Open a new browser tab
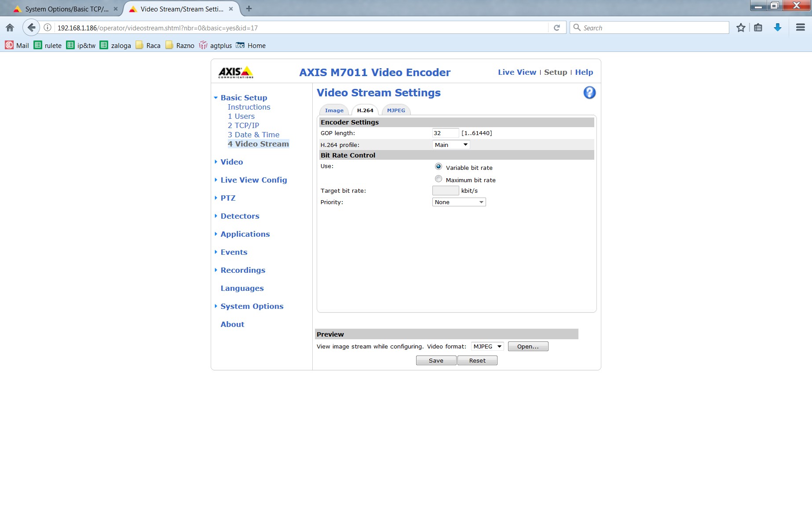The image size is (812, 528). [249, 8]
